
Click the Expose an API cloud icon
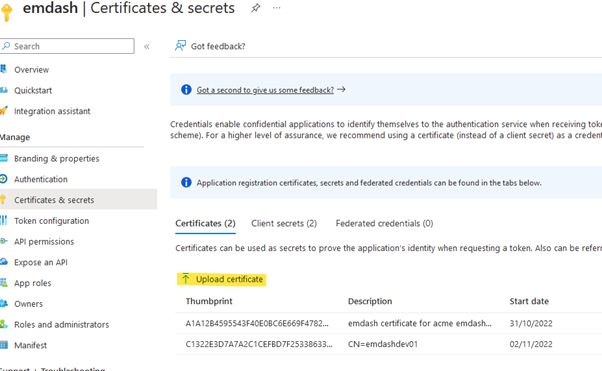(3, 262)
